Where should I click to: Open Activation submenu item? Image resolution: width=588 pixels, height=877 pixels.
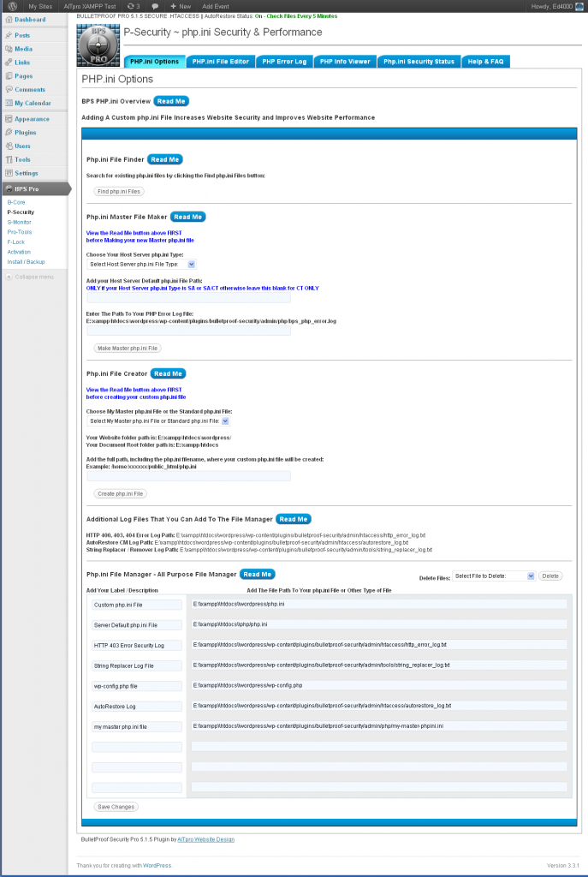19,253
